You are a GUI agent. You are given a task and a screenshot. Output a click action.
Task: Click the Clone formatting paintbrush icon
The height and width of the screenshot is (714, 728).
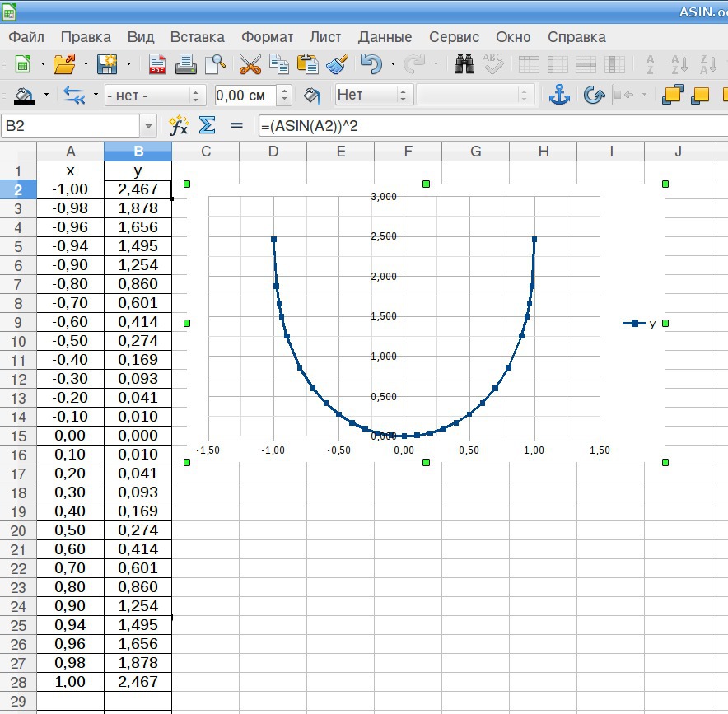tap(336, 64)
